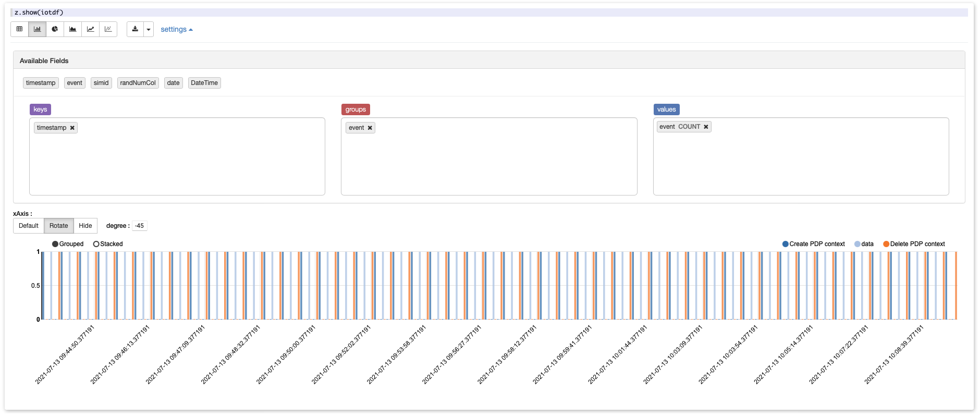Remove event from the groups box
Screen dimensions: 980x415
(x=370, y=128)
